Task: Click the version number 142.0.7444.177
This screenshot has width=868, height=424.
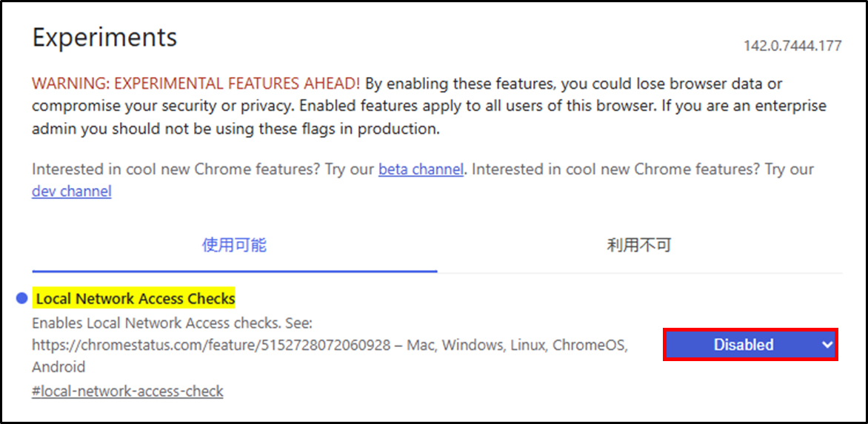Action: (792, 46)
